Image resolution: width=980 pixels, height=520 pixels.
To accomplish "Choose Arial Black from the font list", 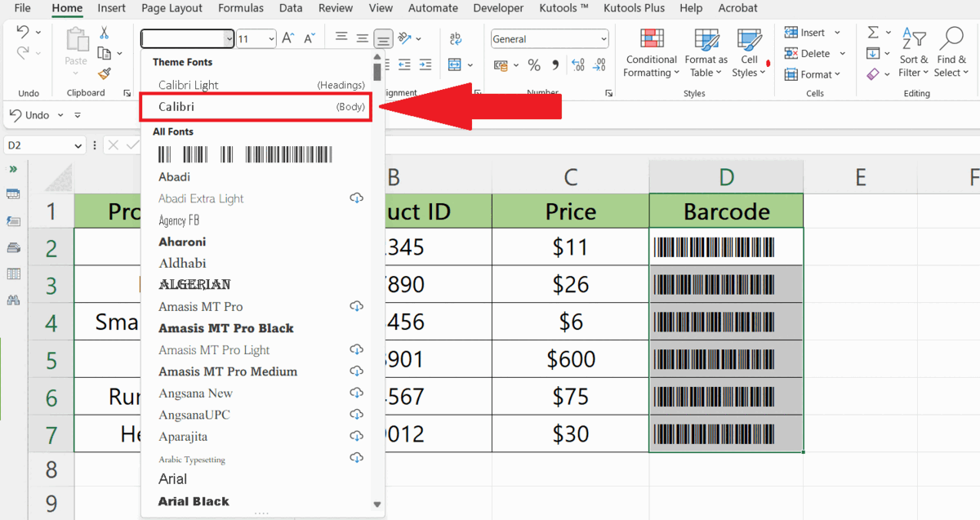I will coord(195,501).
